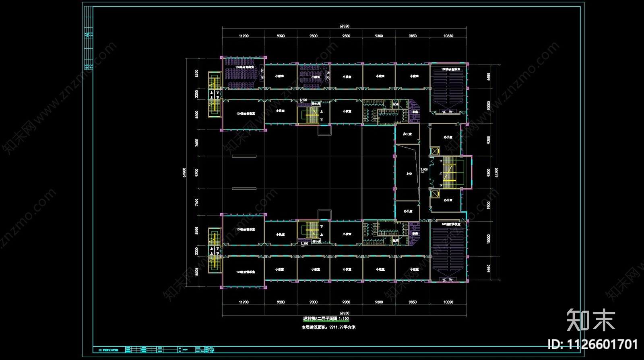This screenshot has width=644, height=360.
Task: Click the lower 7600 dimension on the left
Action: point(196,202)
